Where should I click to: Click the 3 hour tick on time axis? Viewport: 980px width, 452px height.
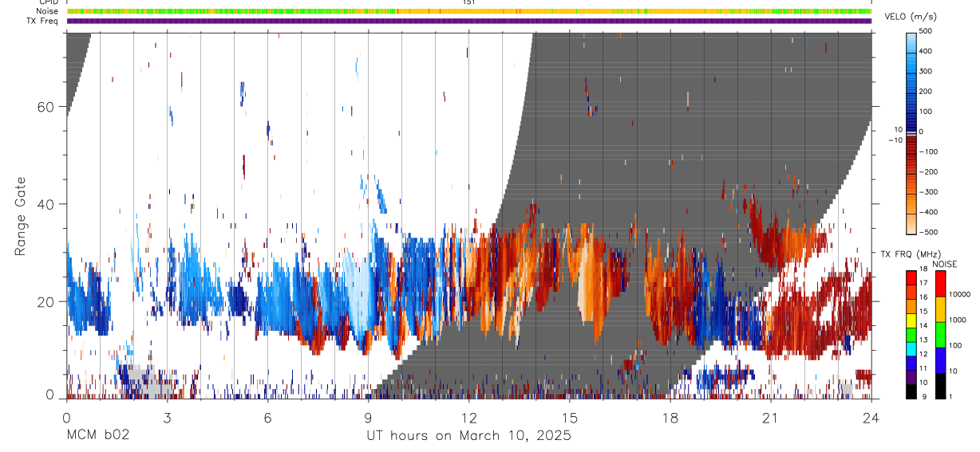tap(167, 417)
